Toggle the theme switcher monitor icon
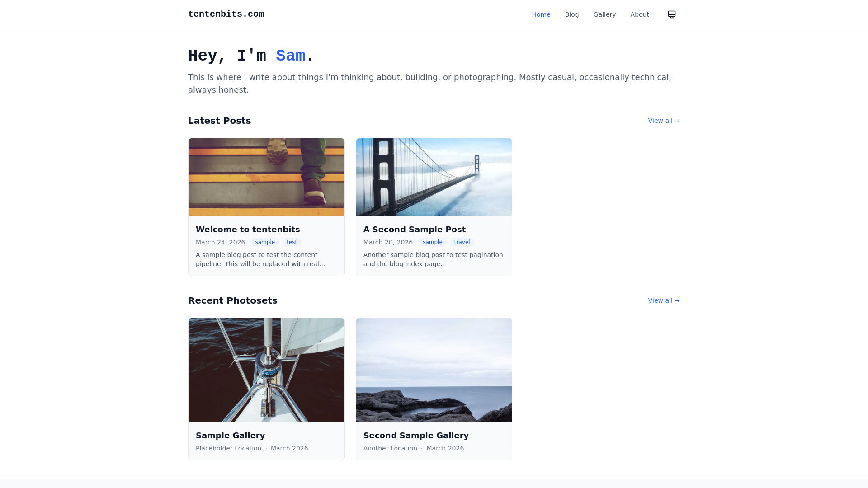 (x=672, y=14)
